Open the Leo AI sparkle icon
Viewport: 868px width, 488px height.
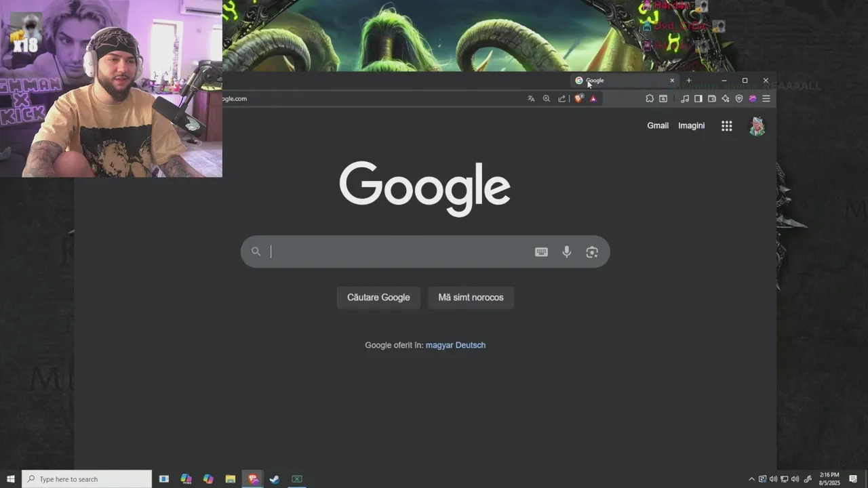tap(726, 99)
